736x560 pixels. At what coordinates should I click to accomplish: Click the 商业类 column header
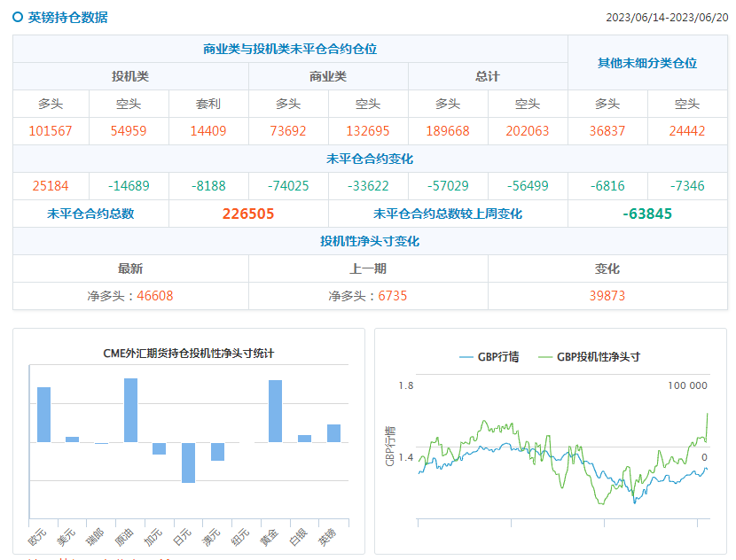point(328,76)
